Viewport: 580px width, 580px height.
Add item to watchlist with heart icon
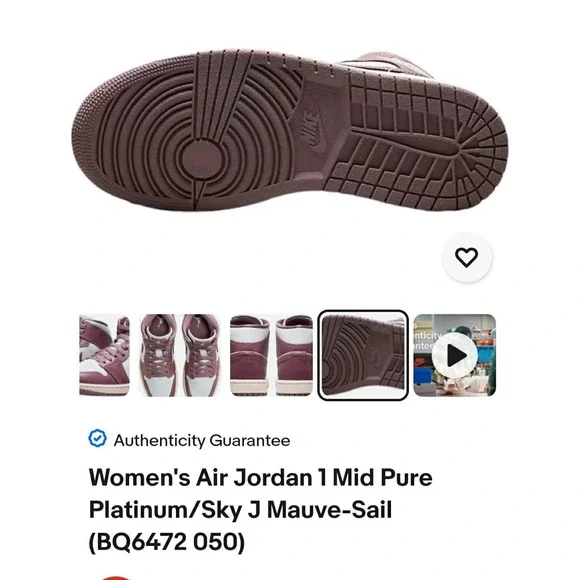pyautogui.click(x=467, y=257)
